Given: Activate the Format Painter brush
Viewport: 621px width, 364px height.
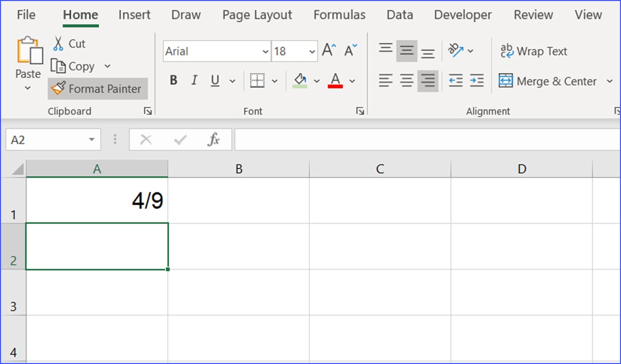Looking at the screenshot, I should pyautogui.click(x=98, y=89).
